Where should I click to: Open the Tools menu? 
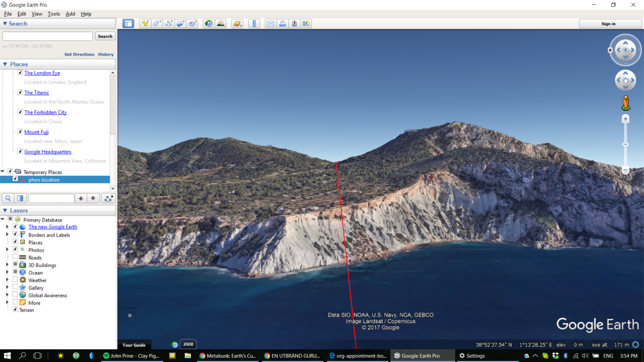[x=54, y=14]
